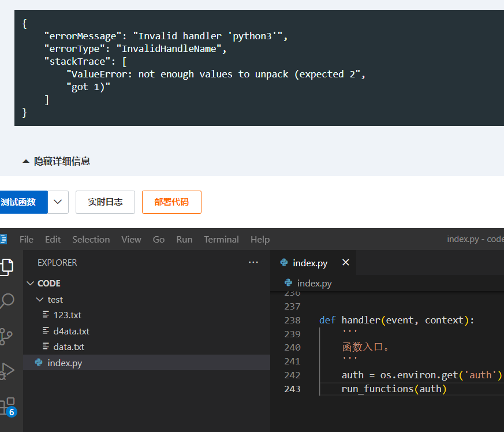Image resolution: width=504 pixels, height=432 pixels.
Task: Click the 123.txt file icon
Action: pos(46,315)
